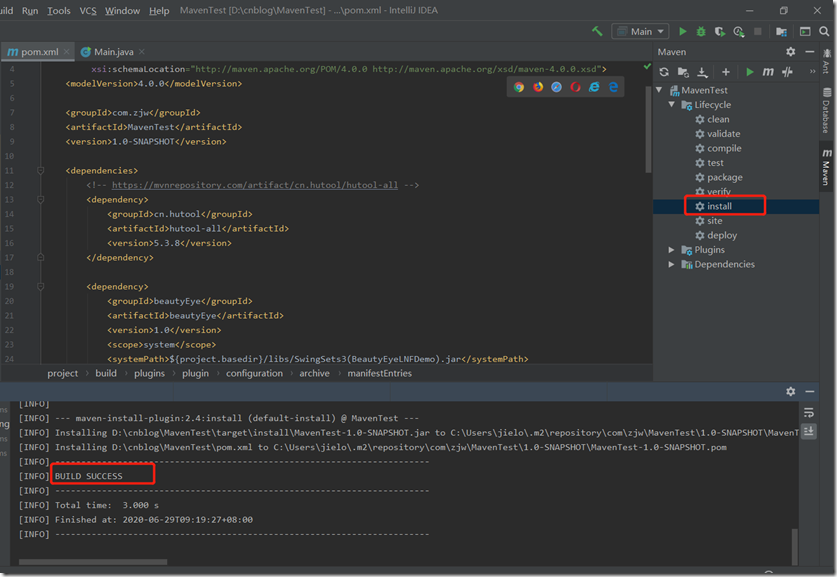Open the Tools menu
The height and width of the screenshot is (577, 837).
pyautogui.click(x=59, y=11)
